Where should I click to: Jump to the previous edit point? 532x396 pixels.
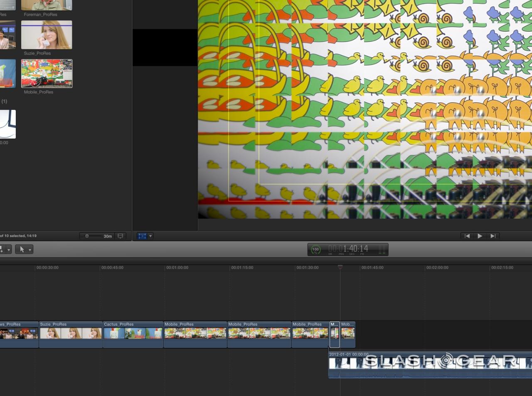467,236
